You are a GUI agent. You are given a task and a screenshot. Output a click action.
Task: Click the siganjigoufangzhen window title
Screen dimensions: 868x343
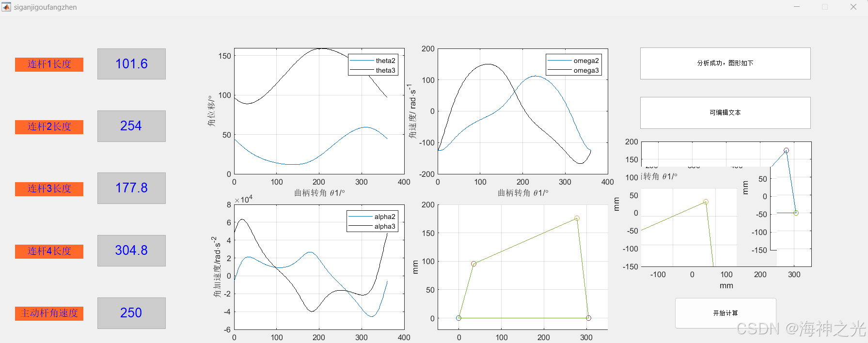(x=45, y=7)
